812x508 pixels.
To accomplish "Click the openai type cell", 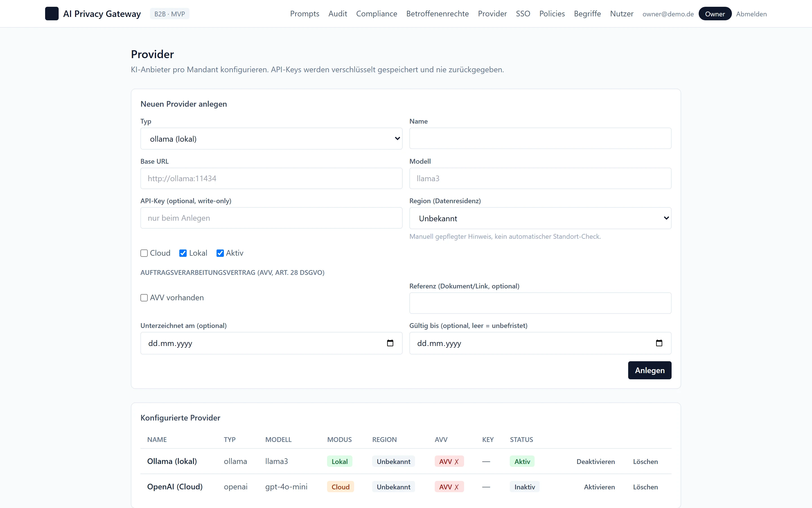I will 235,487.
